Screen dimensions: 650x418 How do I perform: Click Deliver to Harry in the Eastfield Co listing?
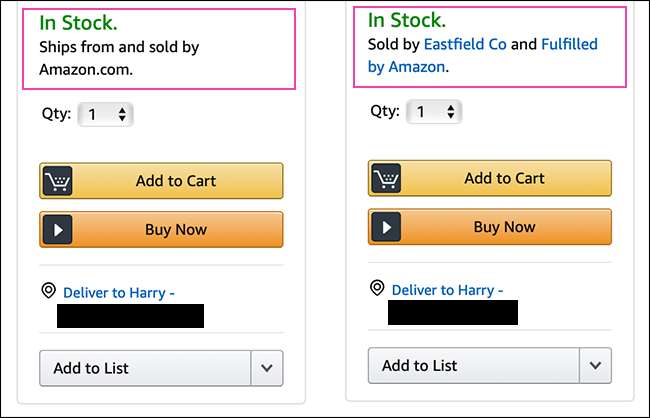(447, 290)
